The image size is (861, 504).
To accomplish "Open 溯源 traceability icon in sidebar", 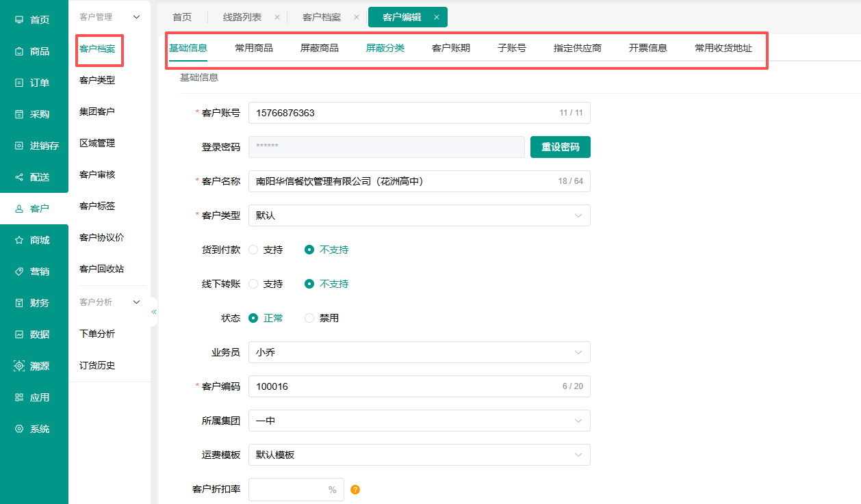I will (19, 366).
